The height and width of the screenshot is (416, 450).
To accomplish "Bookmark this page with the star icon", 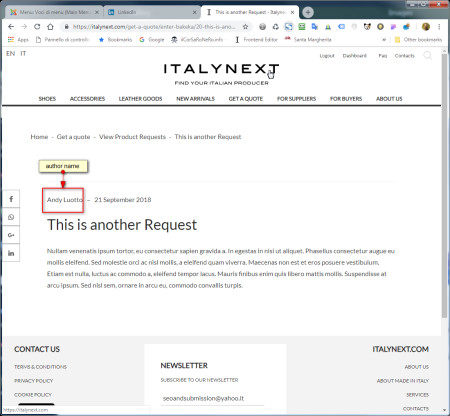I will (245, 27).
